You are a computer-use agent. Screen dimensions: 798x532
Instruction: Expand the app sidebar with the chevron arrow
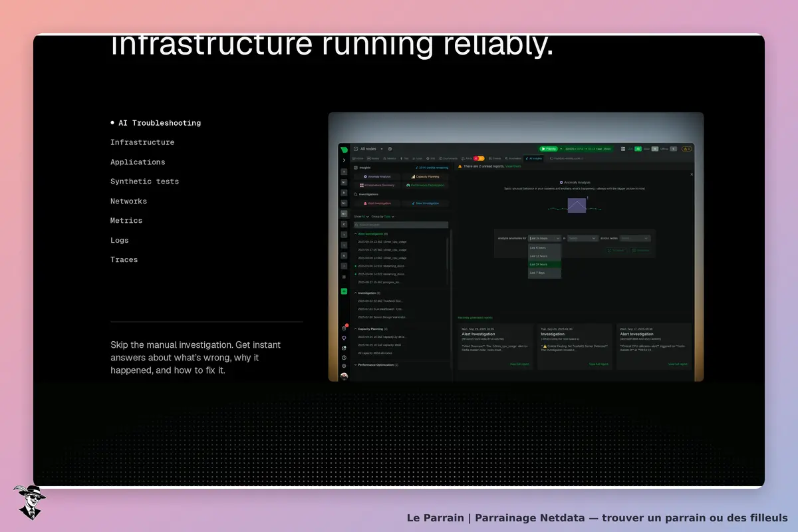[344, 160]
